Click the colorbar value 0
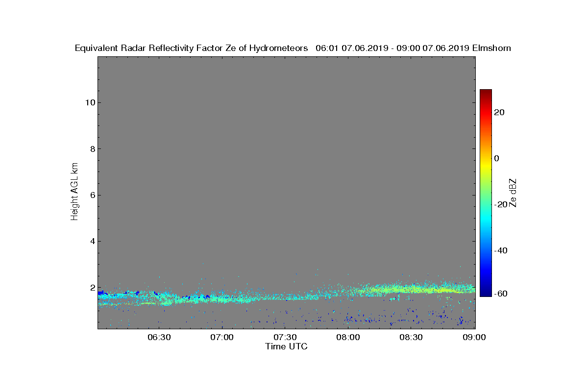 click(497, 158)
